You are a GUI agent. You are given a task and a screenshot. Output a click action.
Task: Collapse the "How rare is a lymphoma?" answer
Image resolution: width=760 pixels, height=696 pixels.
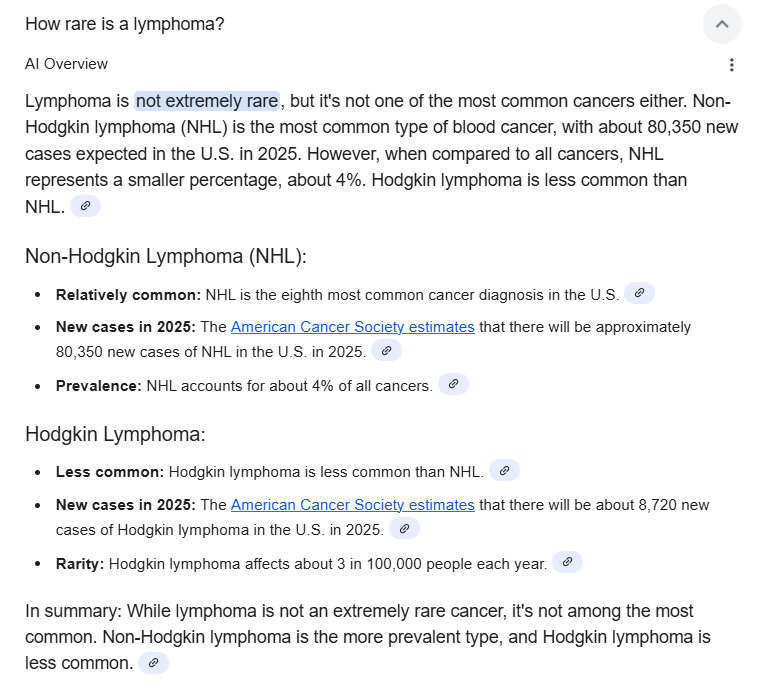click(722, 24)
